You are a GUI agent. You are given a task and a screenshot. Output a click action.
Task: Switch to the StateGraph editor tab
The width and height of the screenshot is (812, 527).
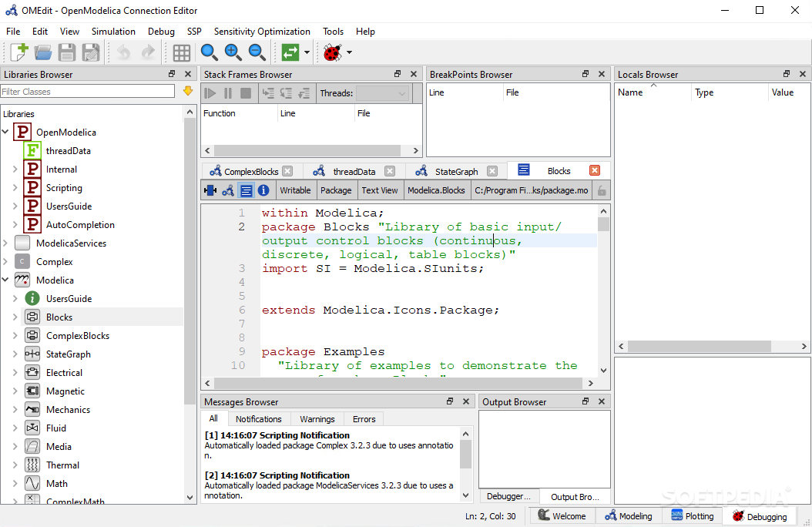[x=456, y=171]
